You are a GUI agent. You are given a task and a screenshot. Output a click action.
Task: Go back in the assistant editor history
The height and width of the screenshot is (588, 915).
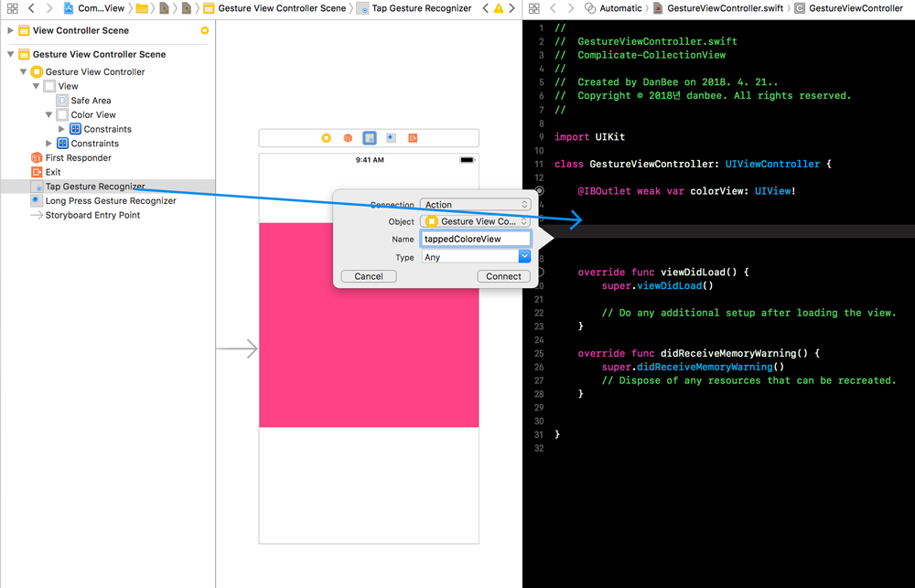click(x=554, y=8)
